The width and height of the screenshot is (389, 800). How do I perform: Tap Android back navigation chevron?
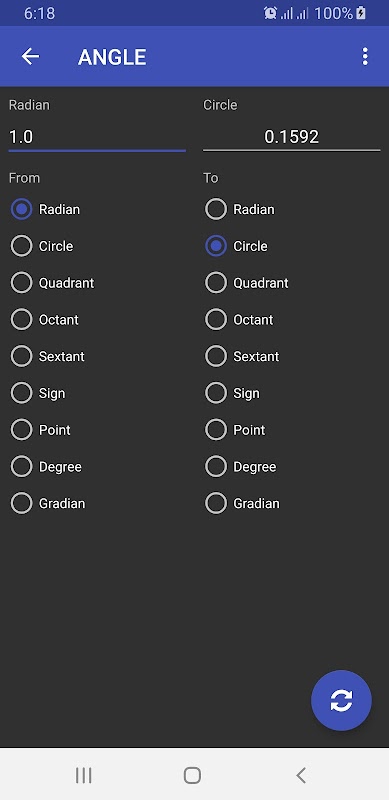tap(301, 775)
